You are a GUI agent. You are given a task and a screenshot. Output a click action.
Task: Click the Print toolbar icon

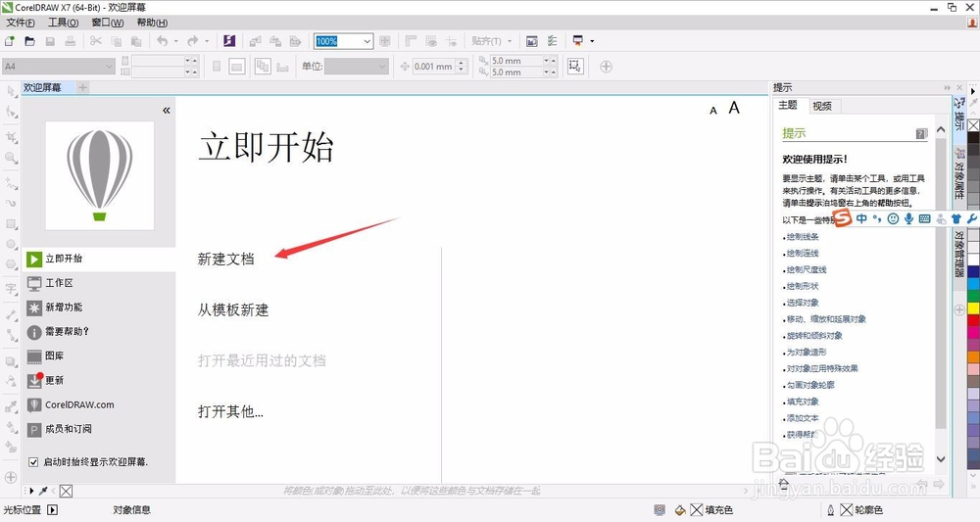pos(70,41)
